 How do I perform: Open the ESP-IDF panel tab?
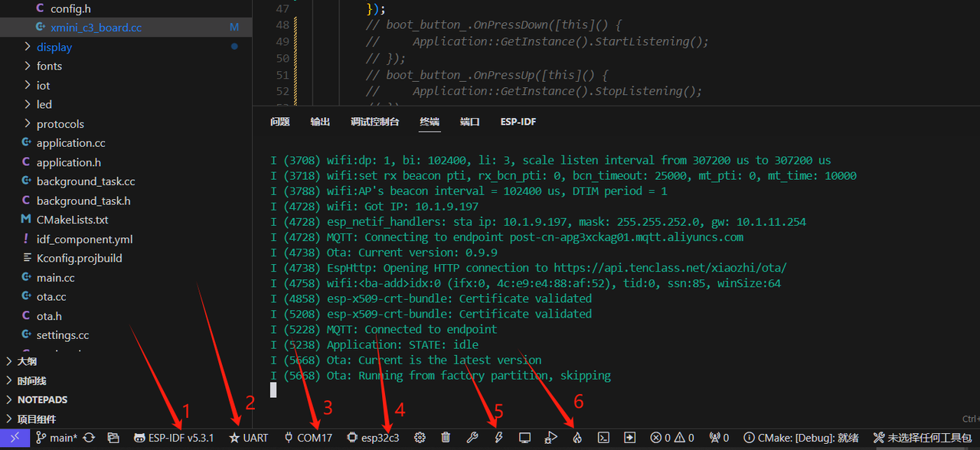tap(518, 122)
